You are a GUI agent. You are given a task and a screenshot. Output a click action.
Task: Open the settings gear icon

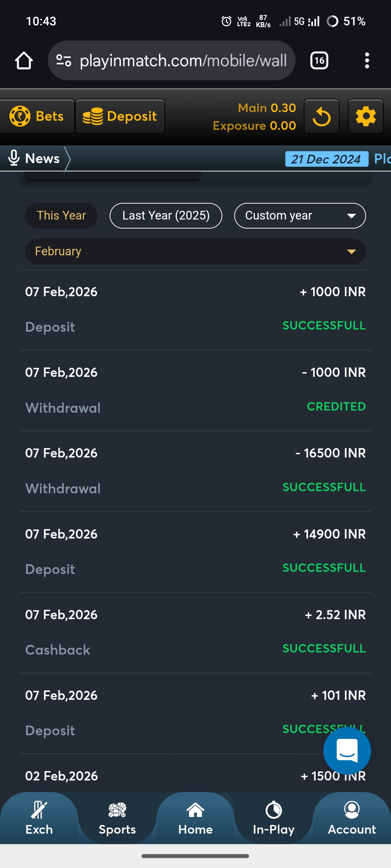[x=366, y=116]
